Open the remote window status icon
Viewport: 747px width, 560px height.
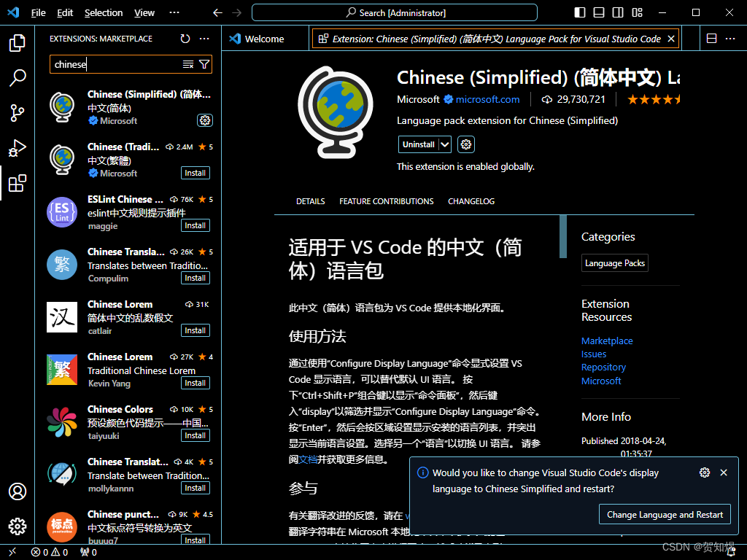pyautogui.click(x=12, y=552)
